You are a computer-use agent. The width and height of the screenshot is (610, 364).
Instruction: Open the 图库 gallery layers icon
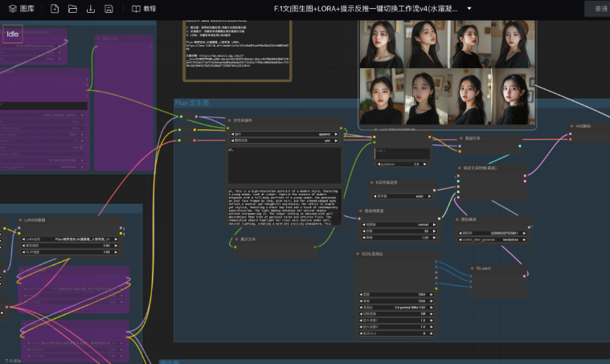pos(12,9)
